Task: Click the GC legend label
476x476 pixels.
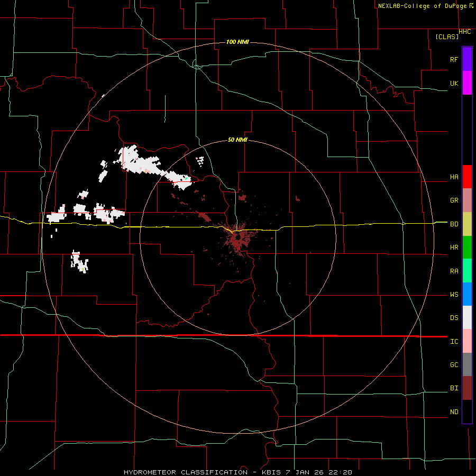Action: pyautogui.click(x=454, y=365)
